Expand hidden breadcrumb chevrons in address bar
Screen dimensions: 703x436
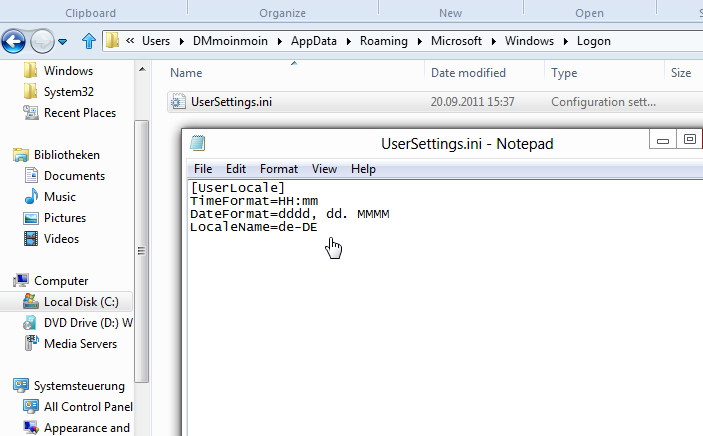[130, 41]
